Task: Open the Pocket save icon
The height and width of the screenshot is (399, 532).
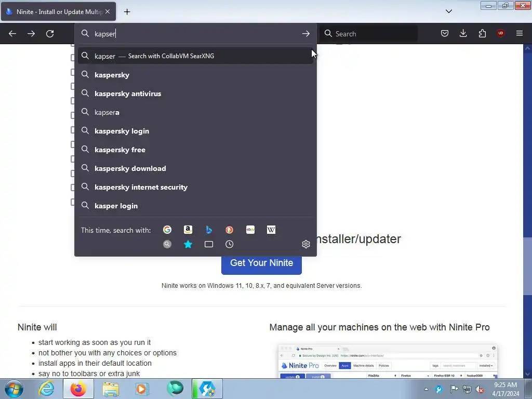Action: (445, 33)
